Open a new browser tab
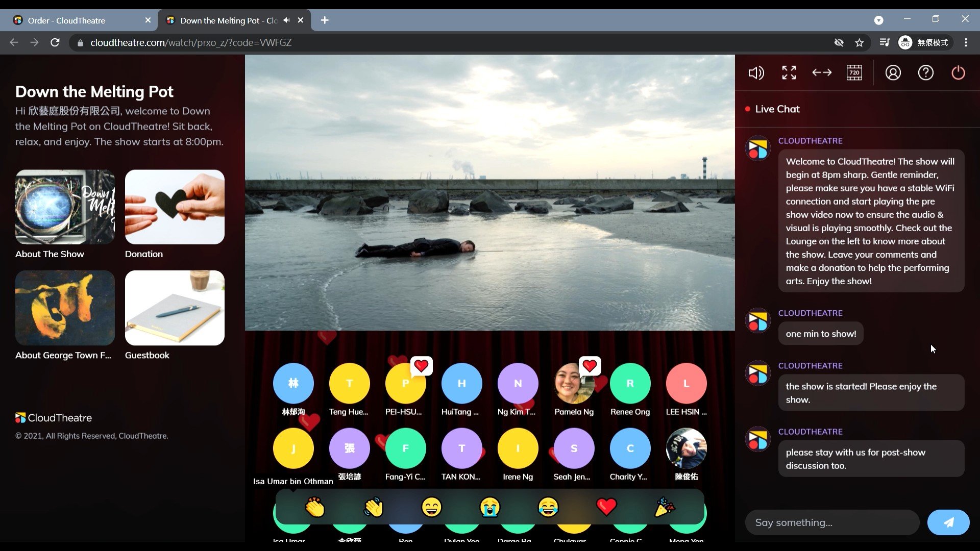The image size is (980, 551). point(325,20)
